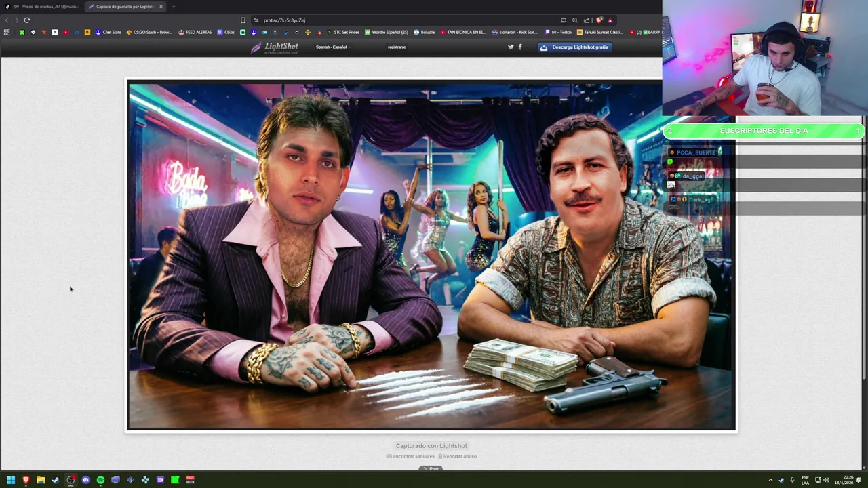
Task: Go back using the browser back arrow
Action: pos(7,20)
